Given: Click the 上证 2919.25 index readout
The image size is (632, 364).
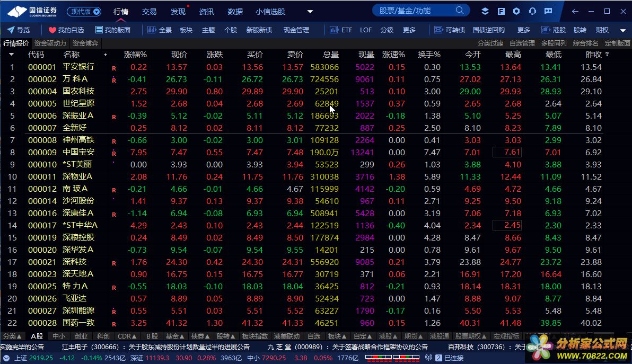Looking at the screenshot, I should (x=34, y=358).
